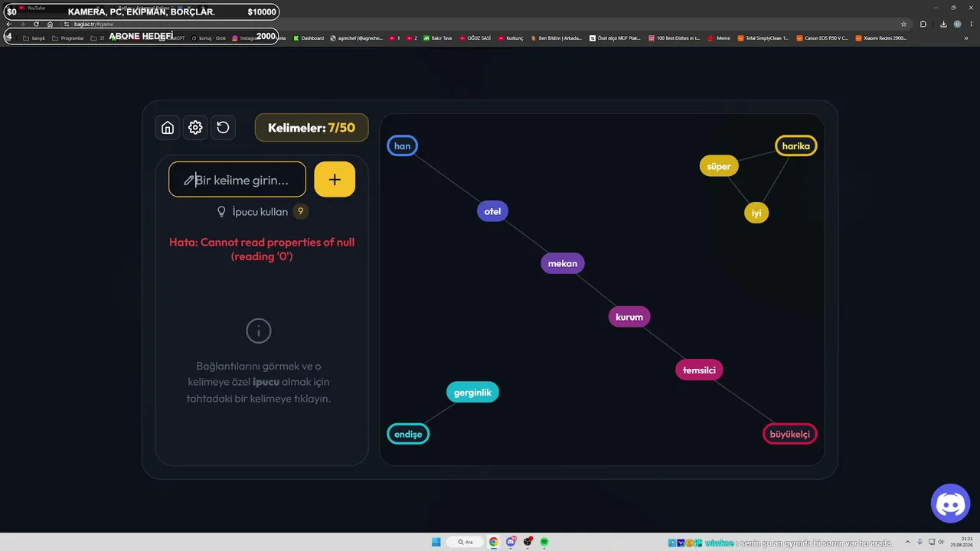Click the lightbulb hint icon

(222, 211)
